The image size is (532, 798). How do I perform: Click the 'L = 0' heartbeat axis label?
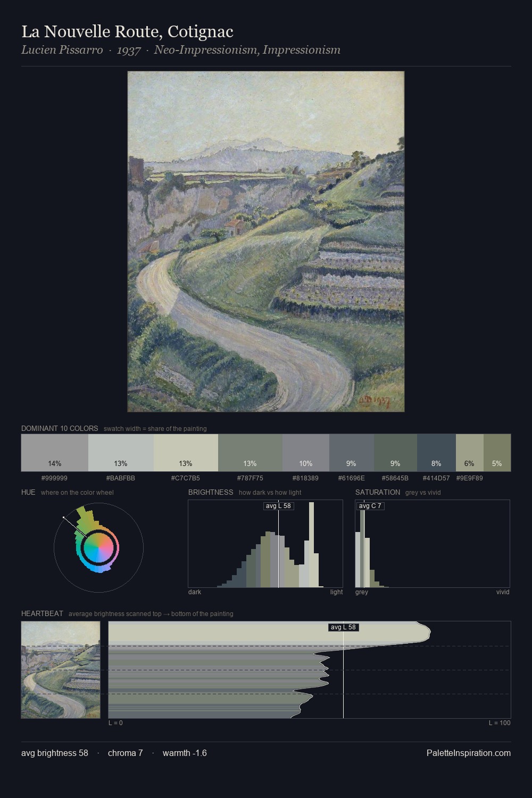click(x=115, y=723)
